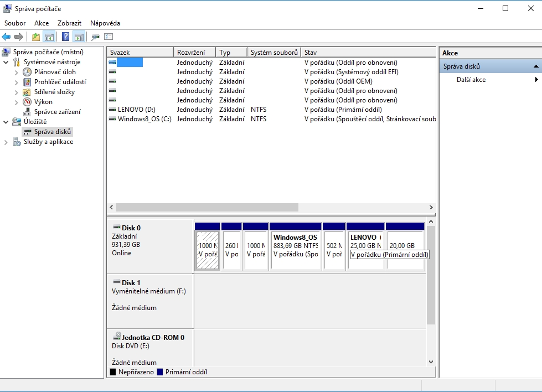This screenshot has width=542, height=392.
Task: Click the horizontal scrollbar right arrow in volume list
Action: tap(431, 208)
